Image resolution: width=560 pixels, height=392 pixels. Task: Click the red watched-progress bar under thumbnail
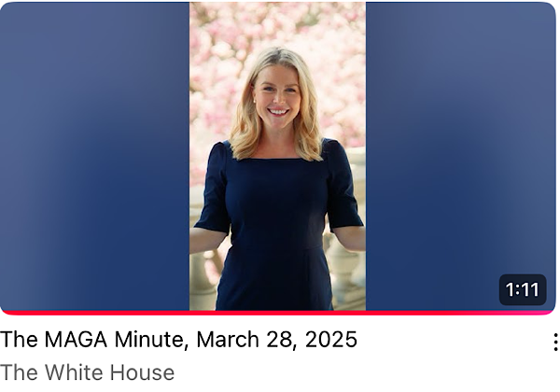(278, 313)
